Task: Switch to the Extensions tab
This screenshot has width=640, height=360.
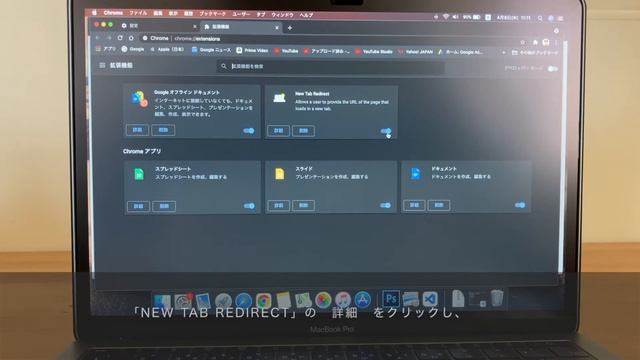Action: [x=241, y=27]
